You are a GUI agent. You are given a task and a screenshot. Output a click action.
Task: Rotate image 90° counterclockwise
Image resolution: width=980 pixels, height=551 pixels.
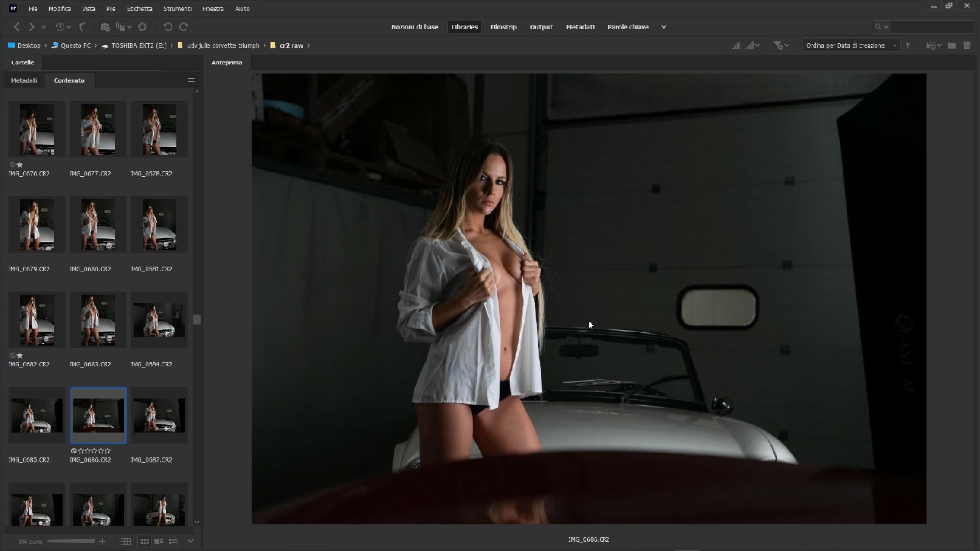pyautogui.click(x=168, y=27)
